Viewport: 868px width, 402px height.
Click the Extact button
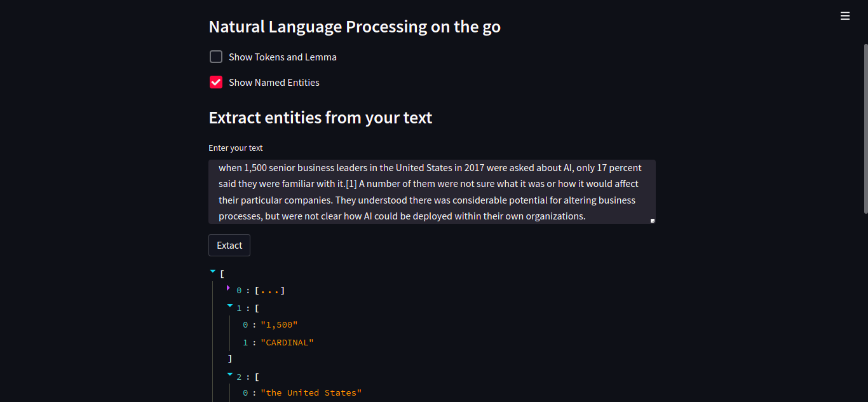pyautogui.click(x=229, y=245)
